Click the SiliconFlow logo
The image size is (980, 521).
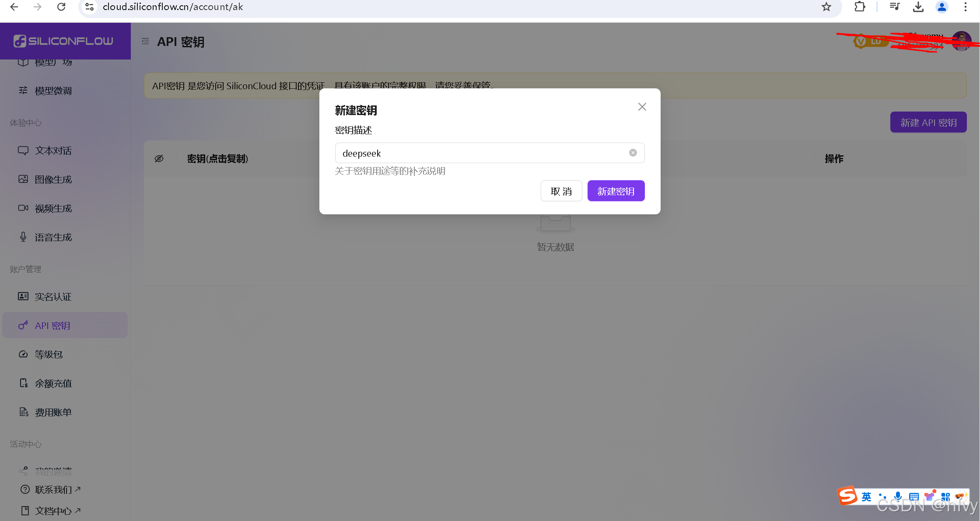click(64, 41)
